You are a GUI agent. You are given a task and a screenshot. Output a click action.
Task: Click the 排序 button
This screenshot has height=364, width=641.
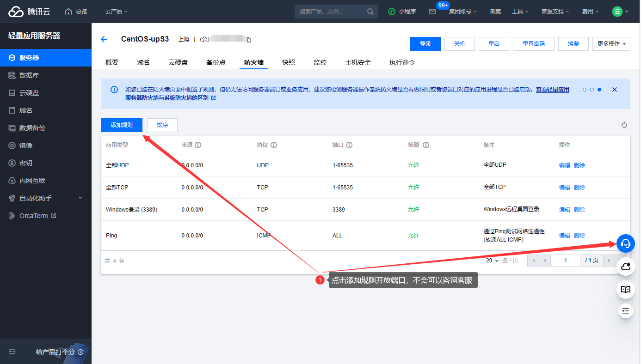click(x=162, y=125)
